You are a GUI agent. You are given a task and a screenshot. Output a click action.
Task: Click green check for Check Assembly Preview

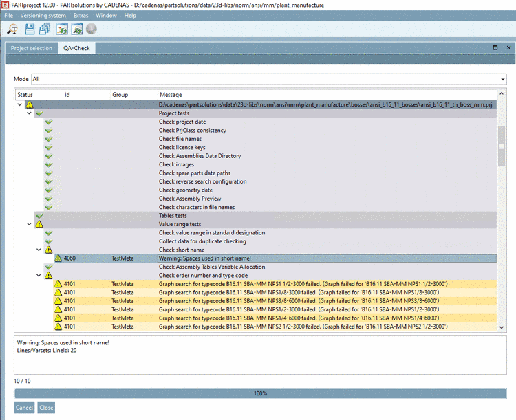(49, 199)
